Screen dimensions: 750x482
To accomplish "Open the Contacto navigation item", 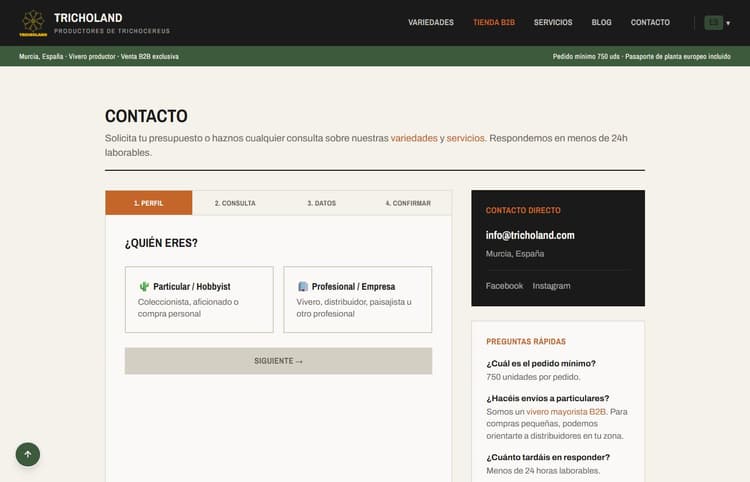I will pyautogui.click(x=650, y=22).
